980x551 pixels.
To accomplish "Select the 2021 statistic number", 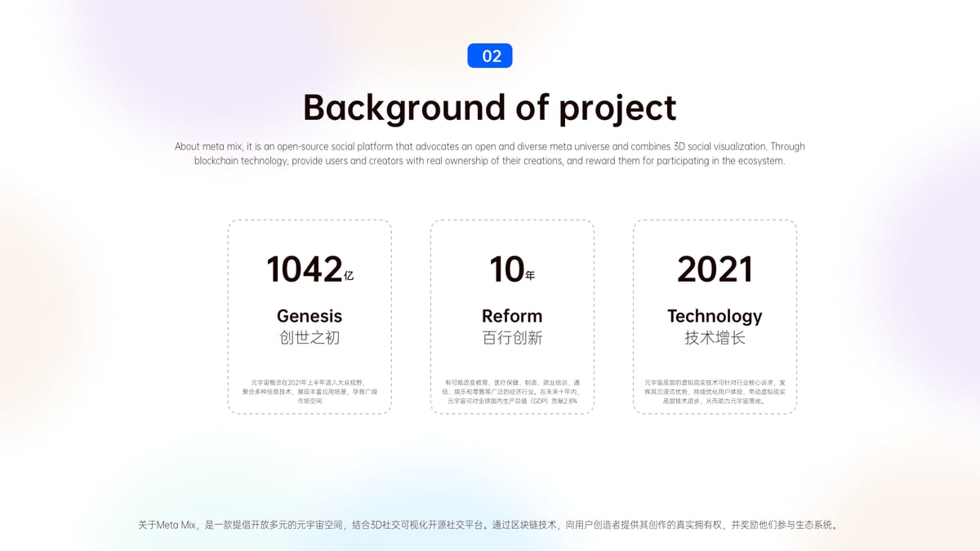I will [x=715, y=269].
